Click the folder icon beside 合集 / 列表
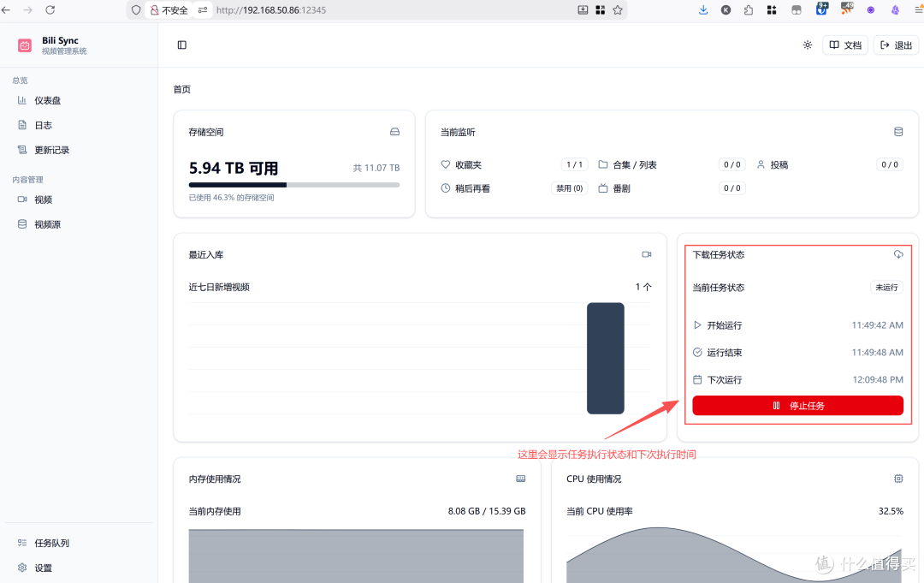The image size is (924, 583). (603, 164)
